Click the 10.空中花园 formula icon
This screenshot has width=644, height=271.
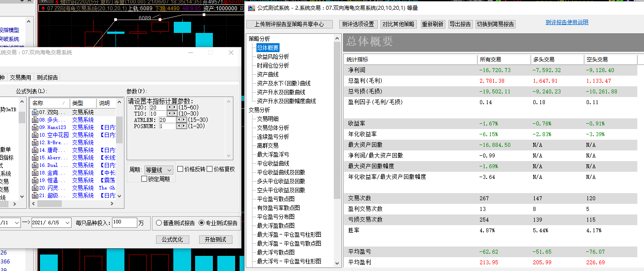coord(35,135)
